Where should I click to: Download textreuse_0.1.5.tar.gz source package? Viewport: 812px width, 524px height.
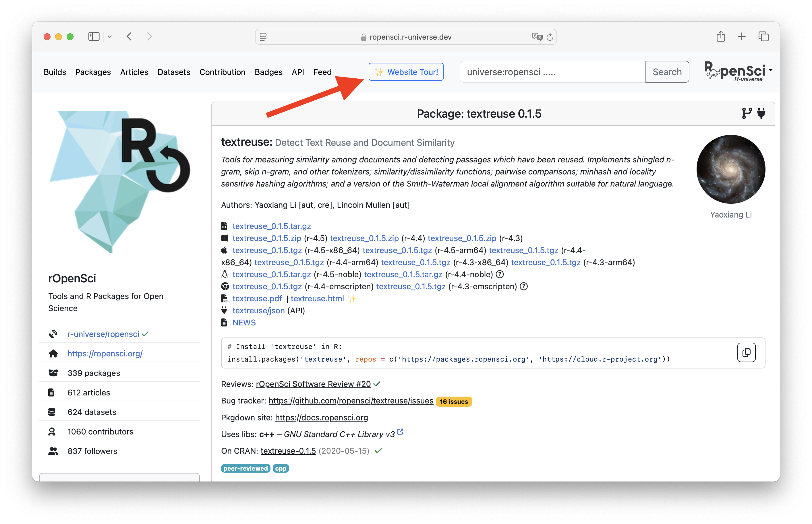click(x=271, y=226)
